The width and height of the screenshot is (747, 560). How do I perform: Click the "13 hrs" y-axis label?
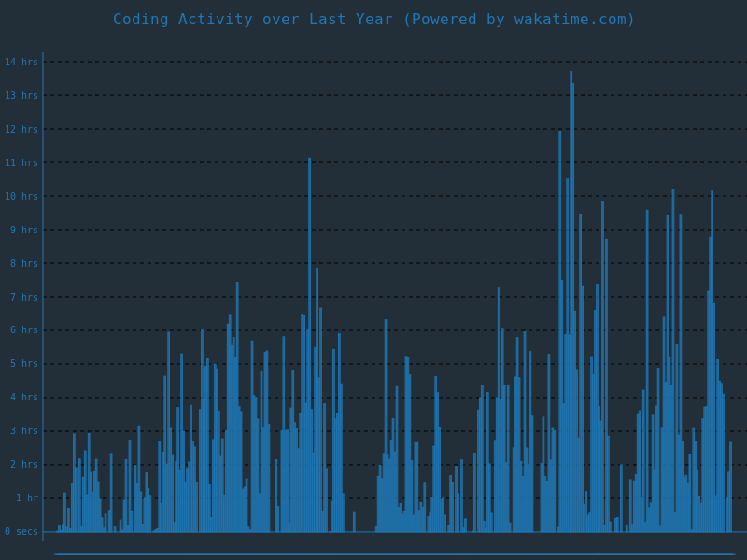click(x=21, y=96)
